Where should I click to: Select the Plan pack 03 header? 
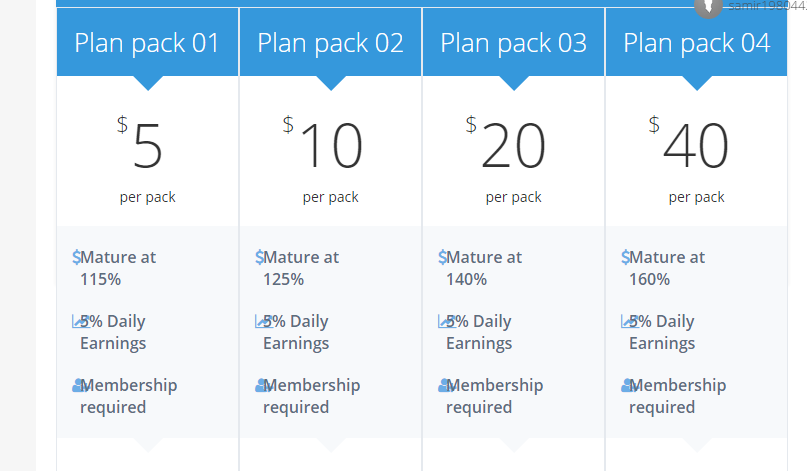(513, 42)
